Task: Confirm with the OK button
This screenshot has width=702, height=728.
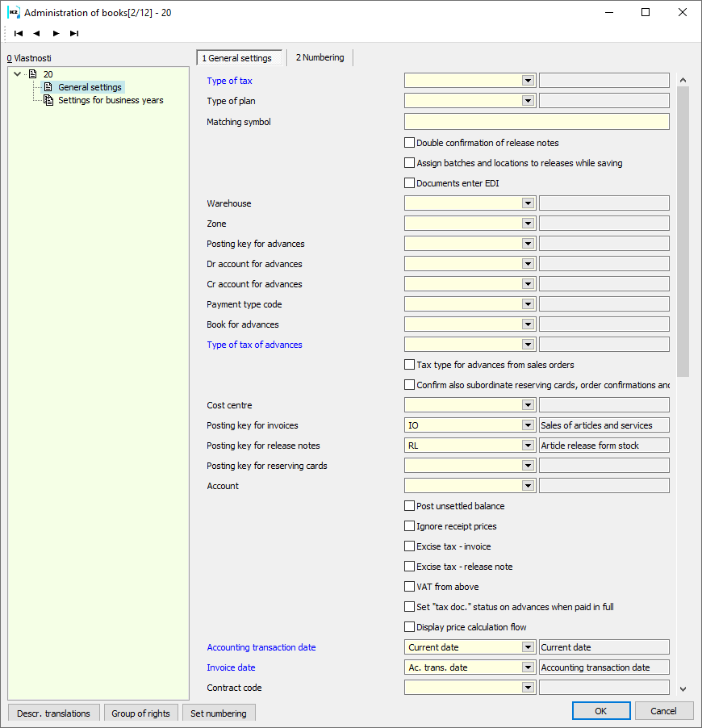Action: [601, 711]
